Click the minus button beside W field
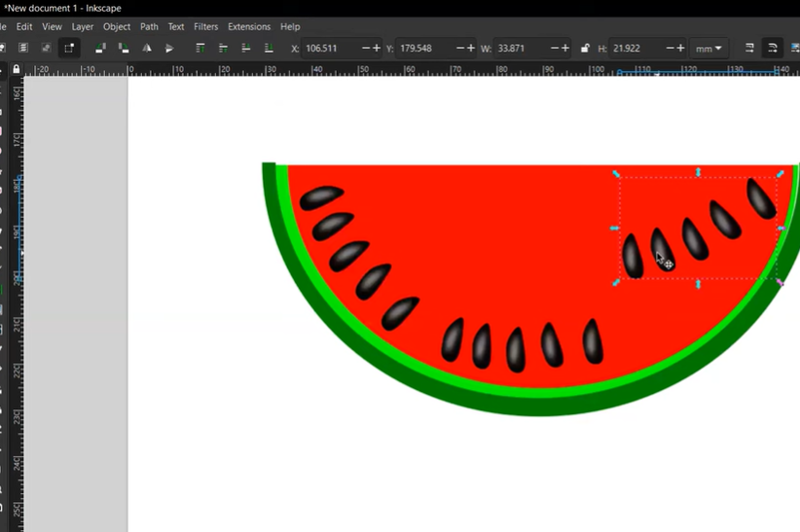 click(555, 48)
